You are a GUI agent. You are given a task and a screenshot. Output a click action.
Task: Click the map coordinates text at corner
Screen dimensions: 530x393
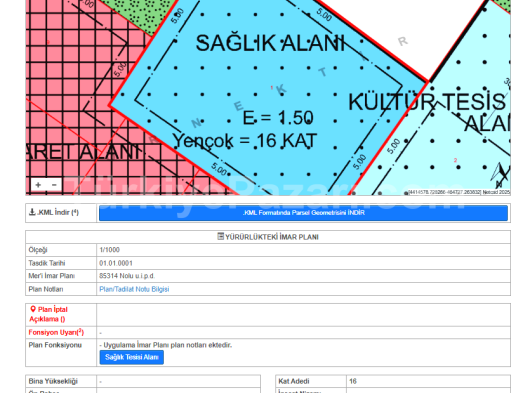coord(459,192)
